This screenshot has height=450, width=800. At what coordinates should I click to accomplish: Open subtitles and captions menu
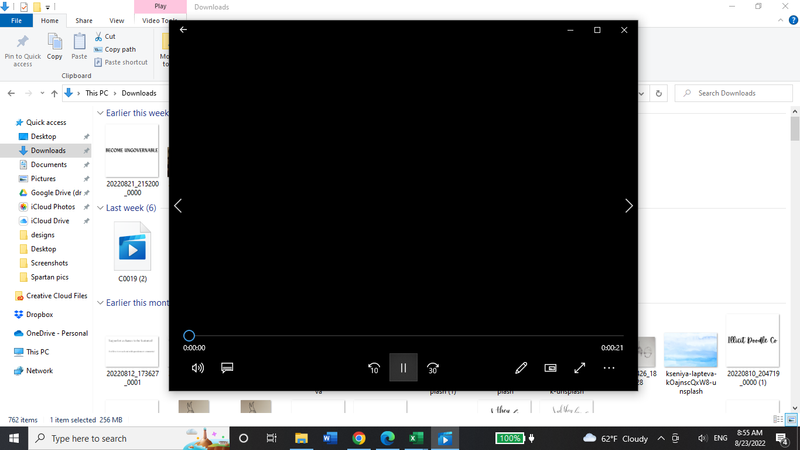227,368
